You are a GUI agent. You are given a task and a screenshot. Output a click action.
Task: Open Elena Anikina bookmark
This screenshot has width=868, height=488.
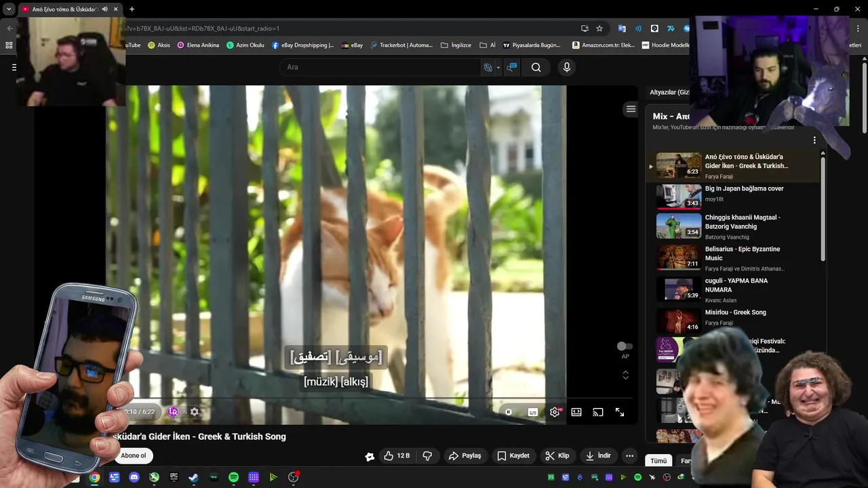point(198,45)
